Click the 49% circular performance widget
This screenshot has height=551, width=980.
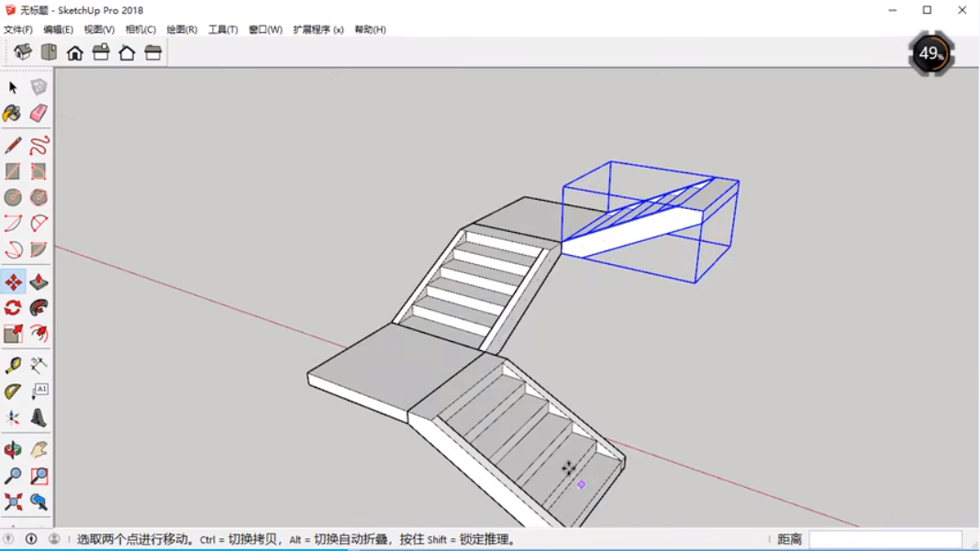pos(931,53)
